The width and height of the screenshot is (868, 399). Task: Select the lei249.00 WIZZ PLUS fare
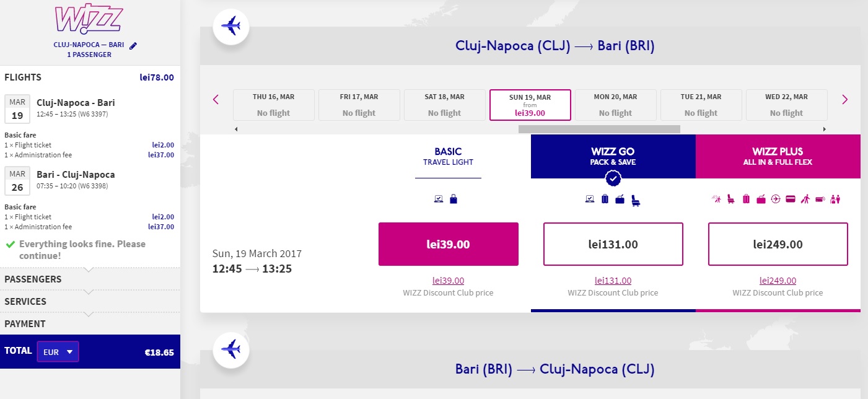pos(778,244)
